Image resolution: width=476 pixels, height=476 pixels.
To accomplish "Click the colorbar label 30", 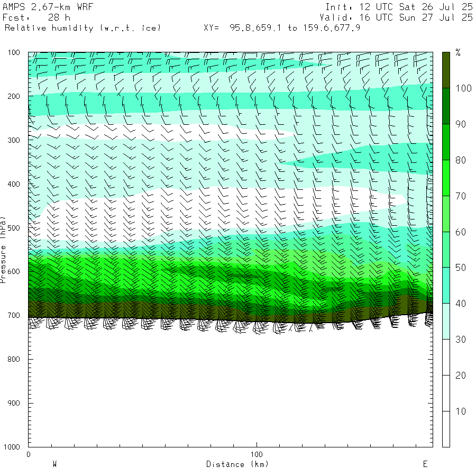I will [x=461, y=340].
